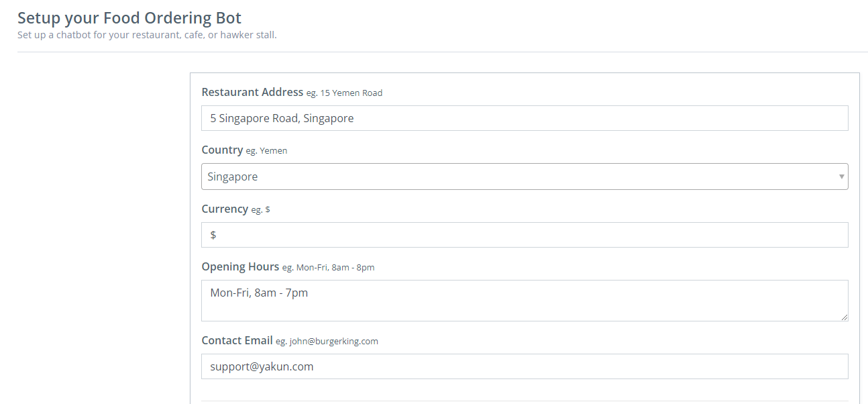
Task: Click the Restaurant Address input field
Action: [x=524, y=118]
